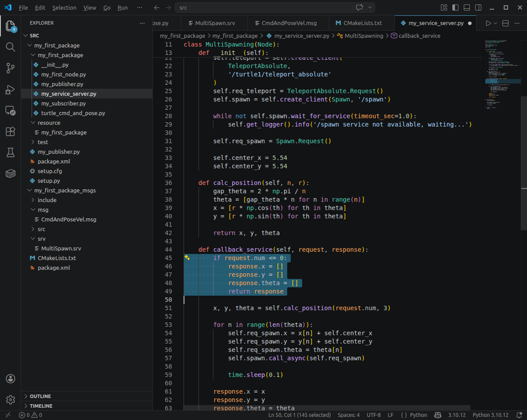Click the VS Code logo icon
This screenshot has width=527, height=420.
pyautogui.click(x=7, y=8)
